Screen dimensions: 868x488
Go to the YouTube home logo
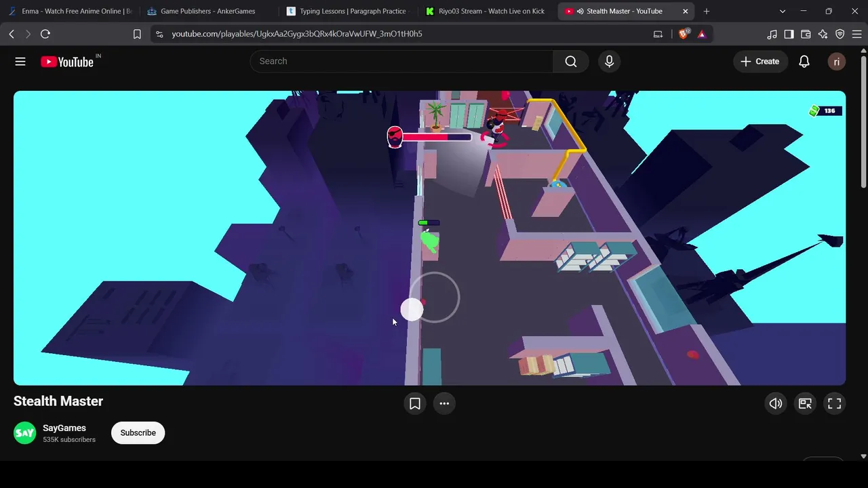(66, 62)
